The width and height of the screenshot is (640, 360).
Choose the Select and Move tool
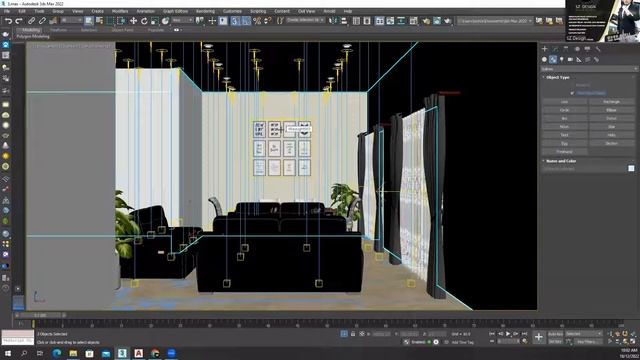coord(133,21)
